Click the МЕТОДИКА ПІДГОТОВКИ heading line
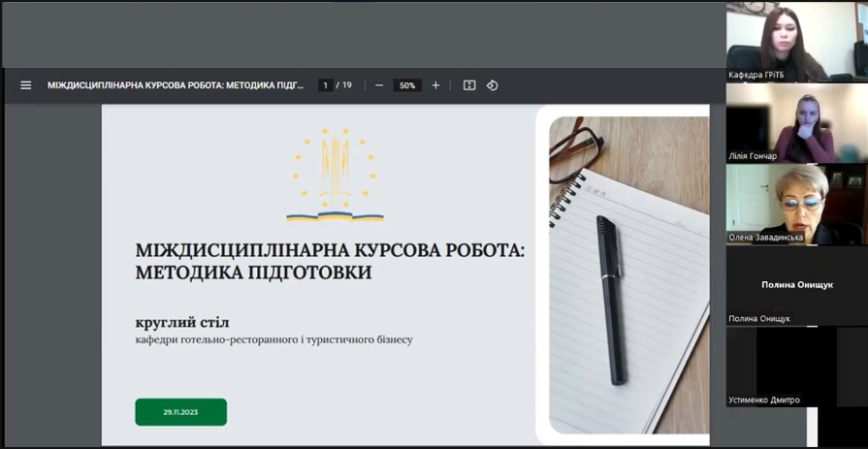The width and height of the screenshot is (868, 449). point(253,273)
